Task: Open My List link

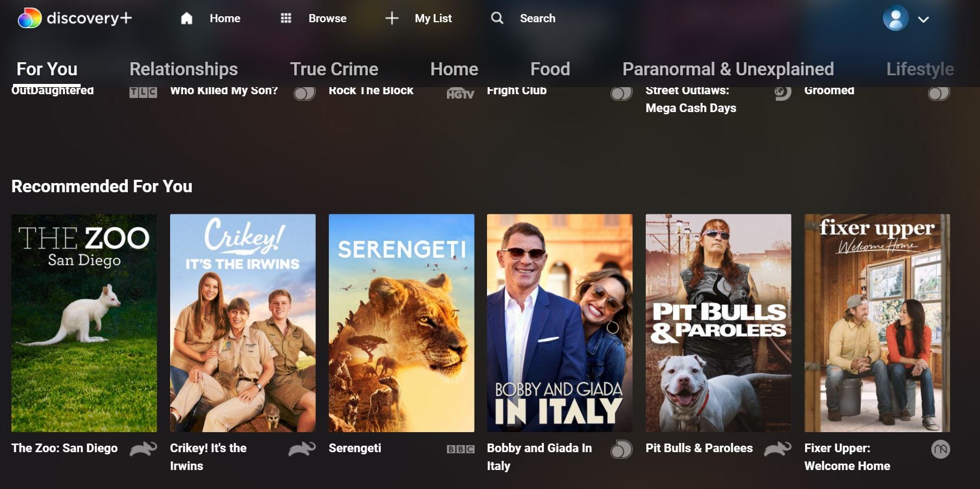Action: [x=433, y=18]
